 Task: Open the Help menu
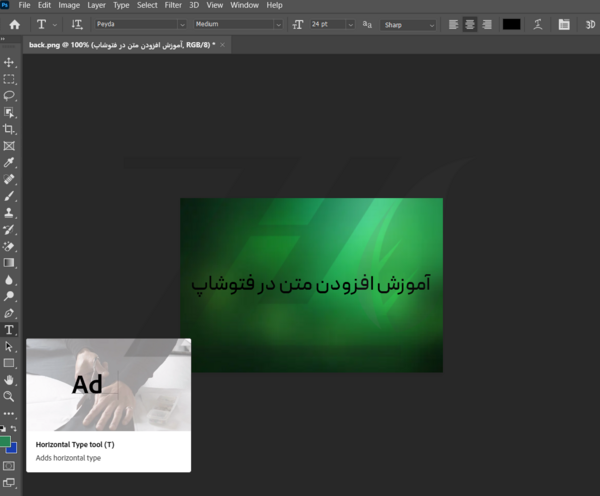point(274,5)
